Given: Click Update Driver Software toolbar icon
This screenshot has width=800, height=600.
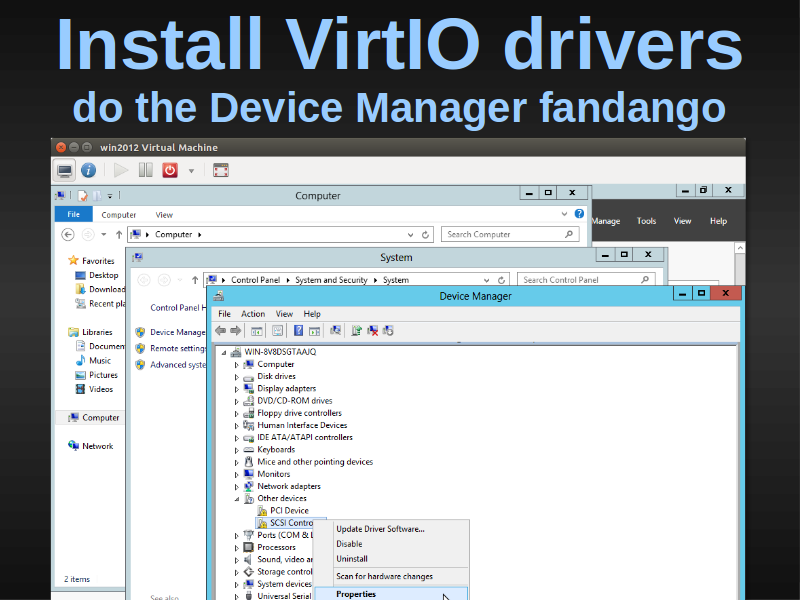Looking at the screenshot, I should (x=356, y=331).
